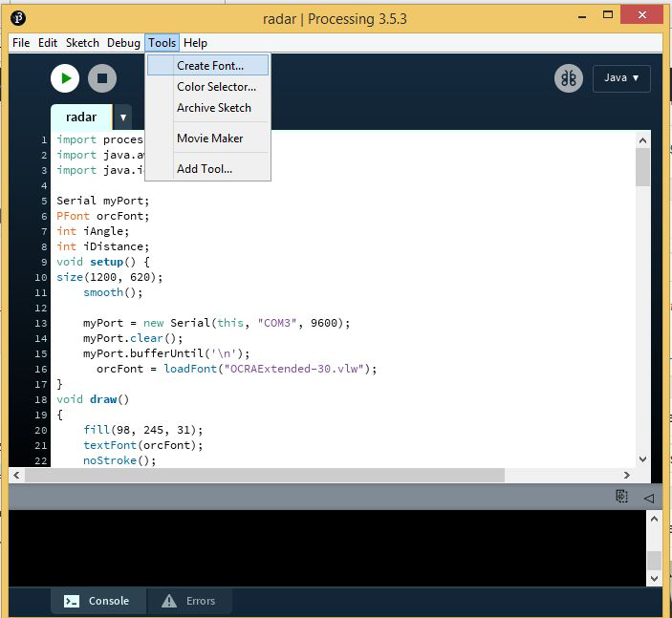
Task: Open Color Selector from Tools menu
Action: click(x=216, y=87)
